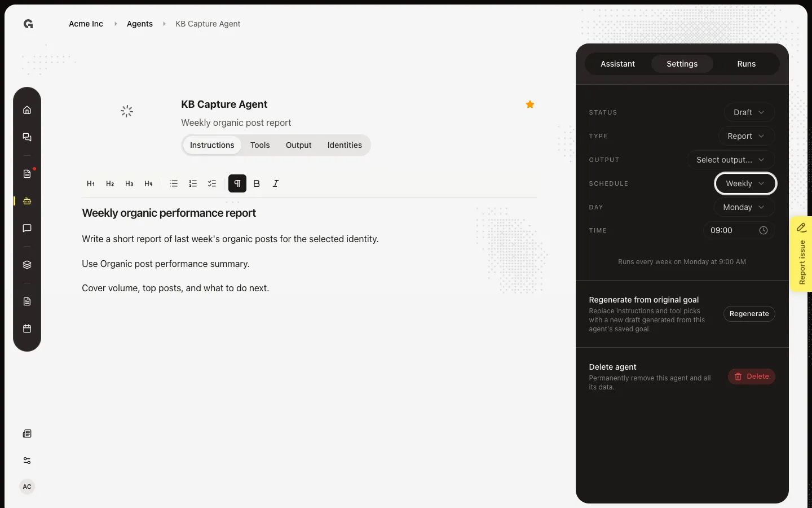
Task: Open the Type Report dropdown
Action: pyautogui.click(x=746, y=136)
